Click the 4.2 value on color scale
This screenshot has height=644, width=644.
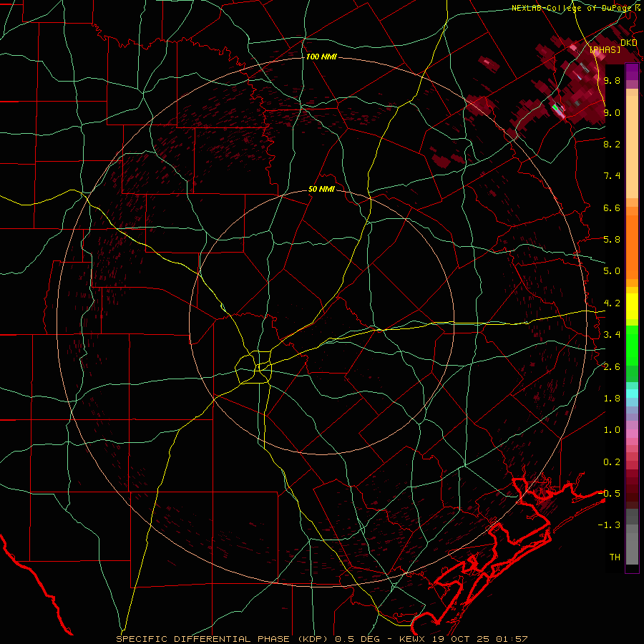[612, 303]
